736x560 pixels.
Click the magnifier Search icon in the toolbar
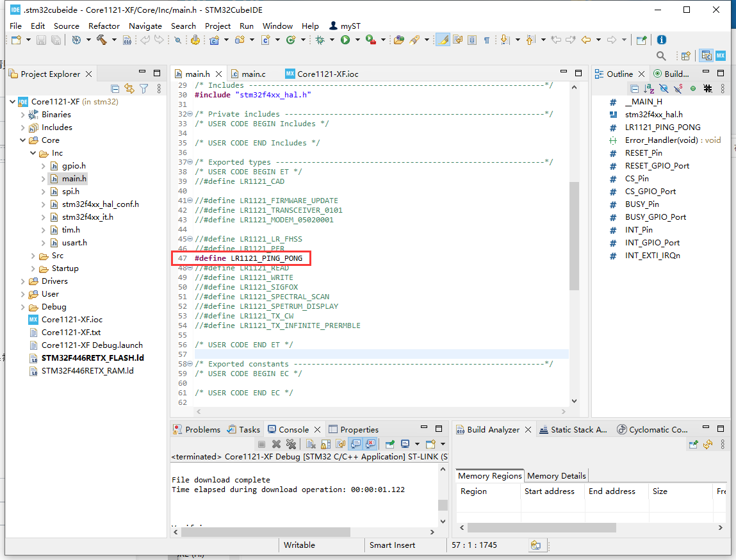[661, 56]
